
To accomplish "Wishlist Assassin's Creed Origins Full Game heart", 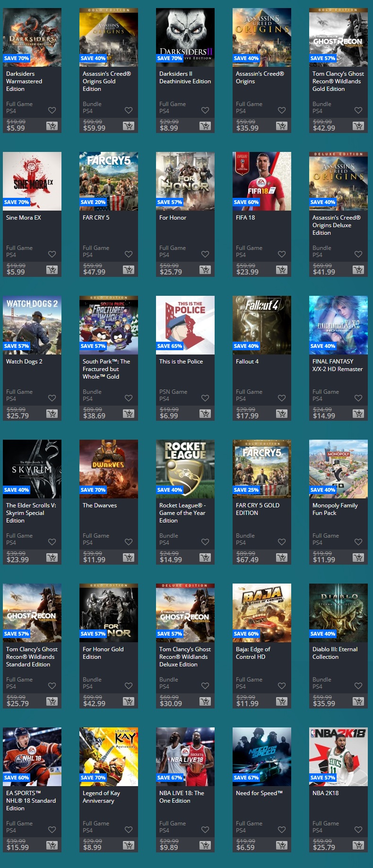I will [282, 110].
